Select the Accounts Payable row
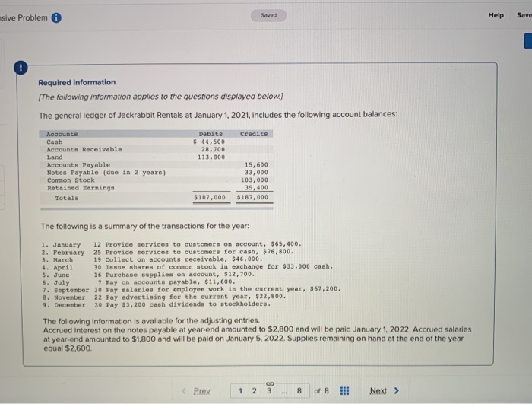Screen dimensions: 532x404 pyautogui.click(x=156, y=165)
